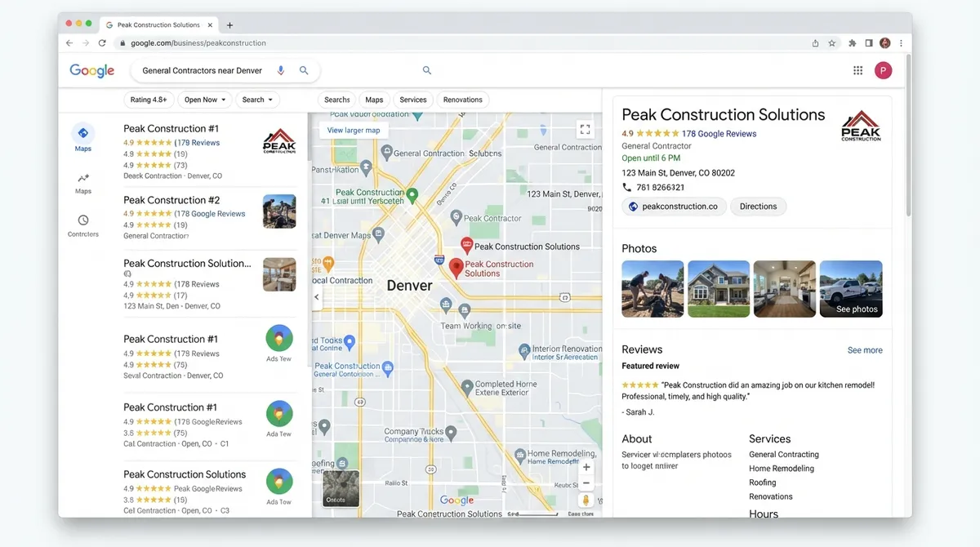Click See more reviews link
This screenshot has height=547, width=980.
click(865, 350)
